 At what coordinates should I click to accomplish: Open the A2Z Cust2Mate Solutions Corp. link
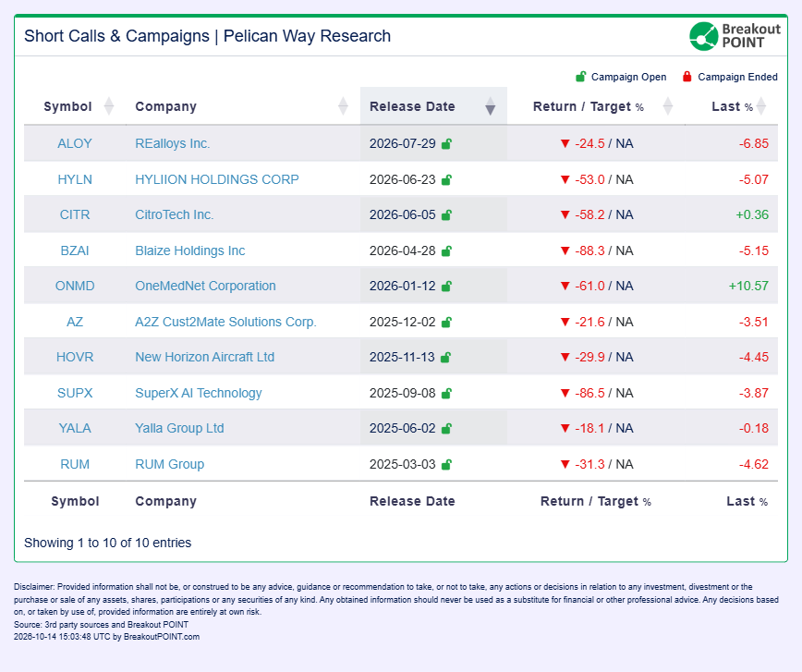(225, 322)
